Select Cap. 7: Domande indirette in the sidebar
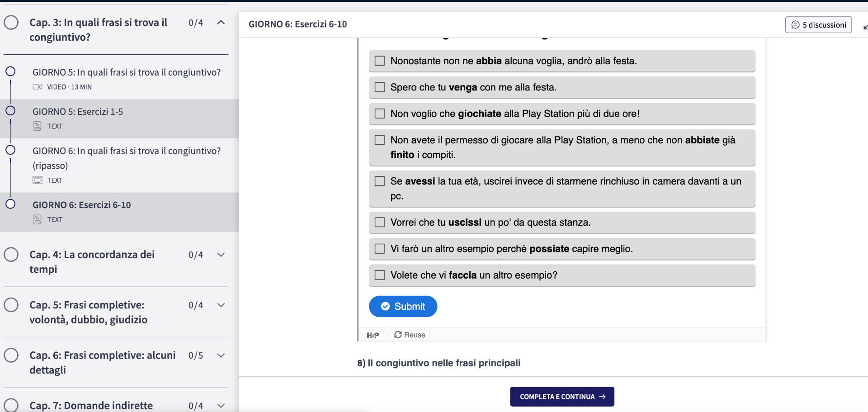Viewport: 868px width, 412px height. [91, 405]
